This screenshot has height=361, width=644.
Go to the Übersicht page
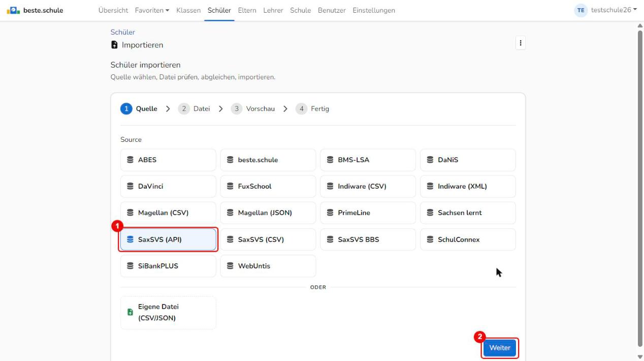point(114,10)
